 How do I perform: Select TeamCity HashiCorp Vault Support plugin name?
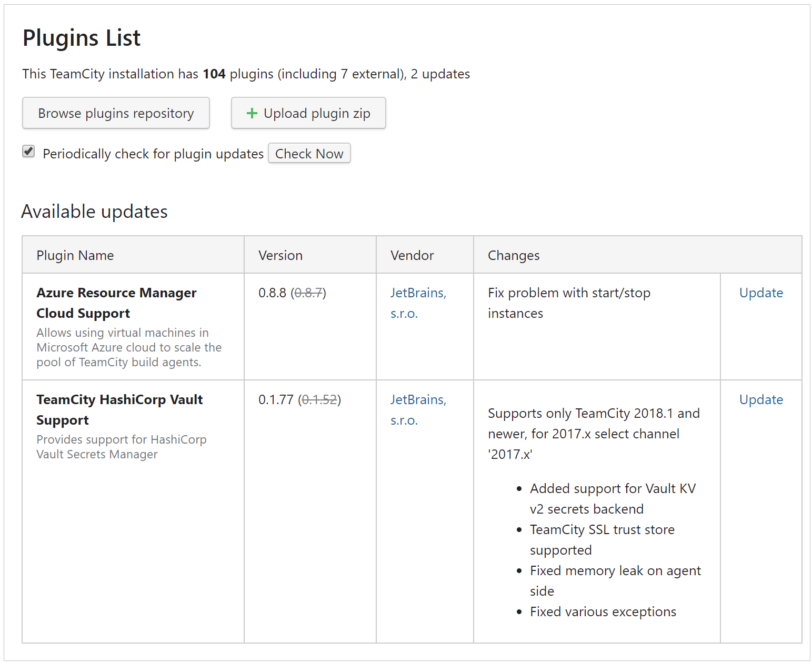tap(119, 410)
